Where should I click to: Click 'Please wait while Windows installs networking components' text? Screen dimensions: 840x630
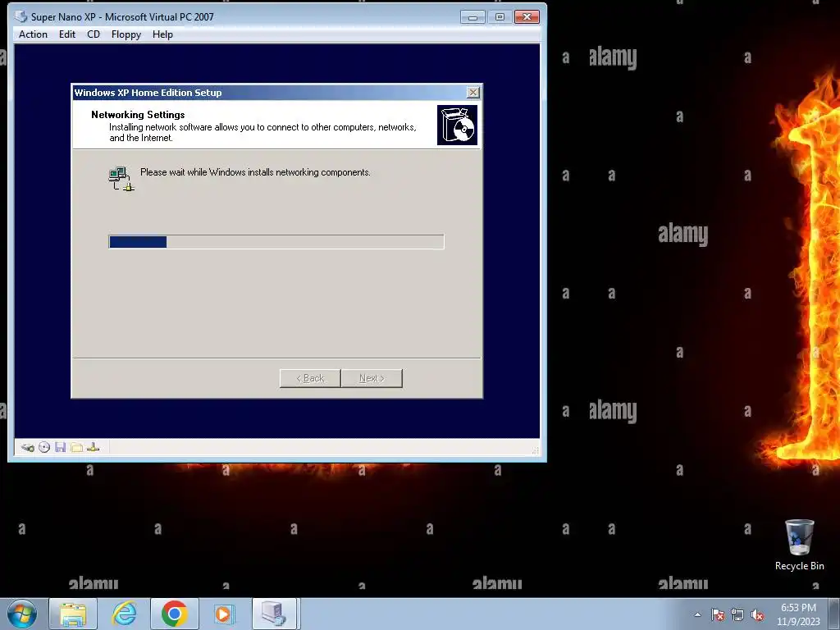pos(256,172)
